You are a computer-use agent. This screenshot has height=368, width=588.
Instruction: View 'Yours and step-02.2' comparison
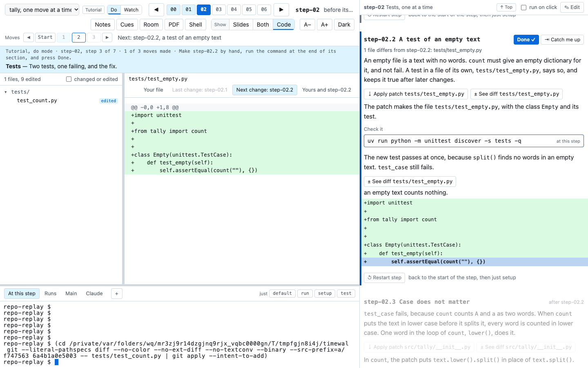tap(327, 90)
